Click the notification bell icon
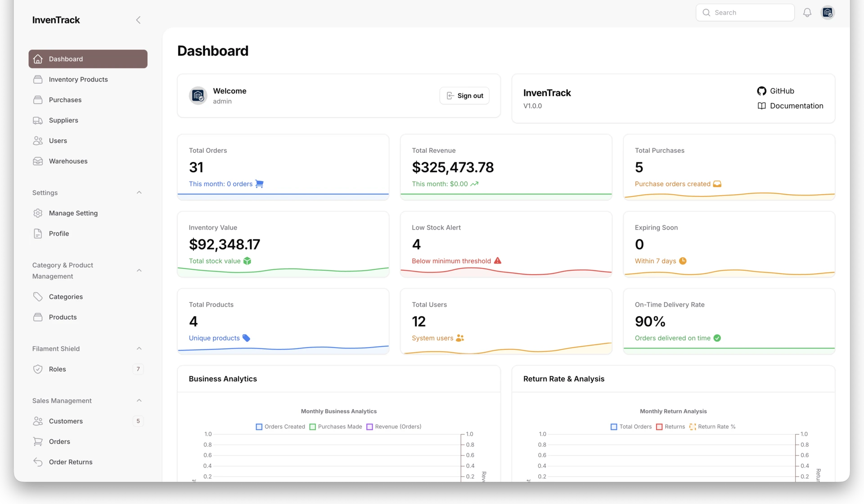864x504 pixels. (807, 13)
